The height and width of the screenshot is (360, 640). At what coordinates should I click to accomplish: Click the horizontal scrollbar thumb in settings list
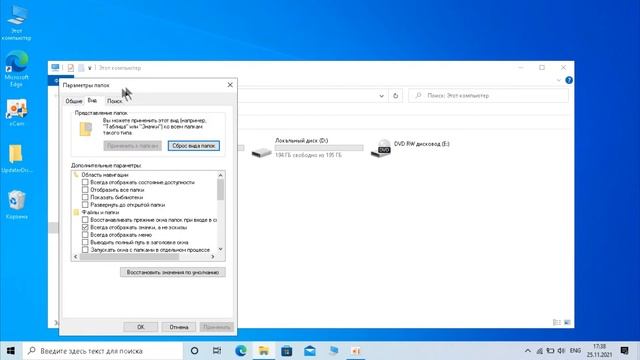tap(129, 257)
